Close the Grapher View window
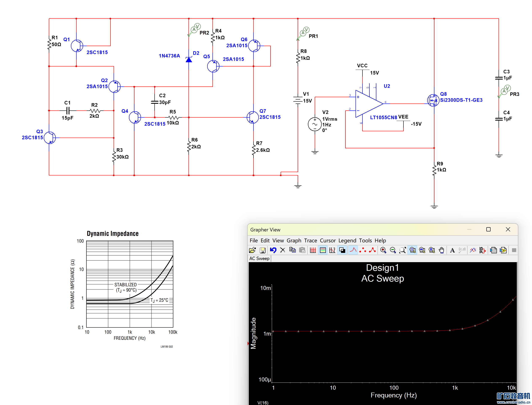 coord(508,229)
